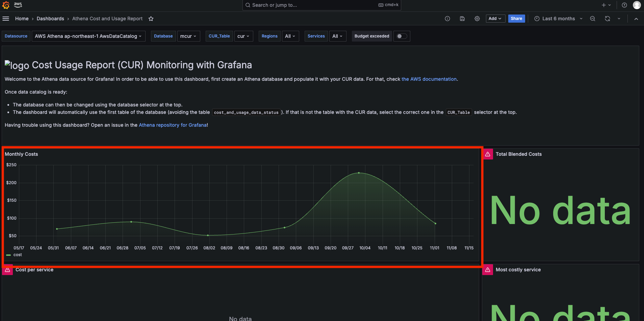Show dashboard info via info icon

(x=447, y=19)
